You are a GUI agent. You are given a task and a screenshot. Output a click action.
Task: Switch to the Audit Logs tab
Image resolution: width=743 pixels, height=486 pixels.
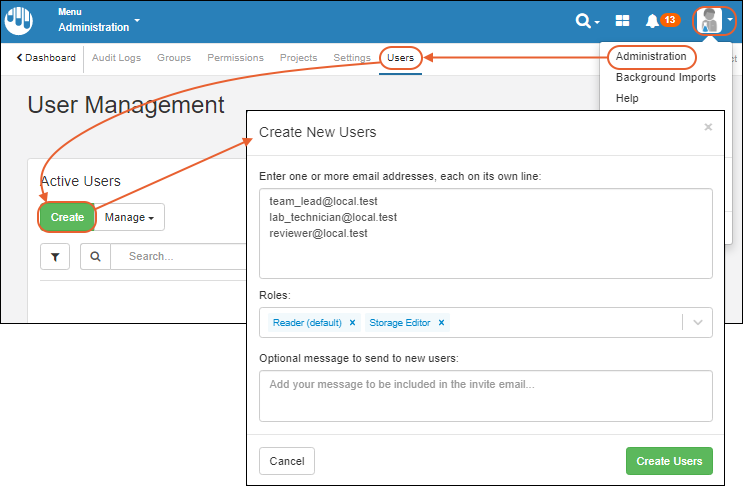[x=116, y=58]
